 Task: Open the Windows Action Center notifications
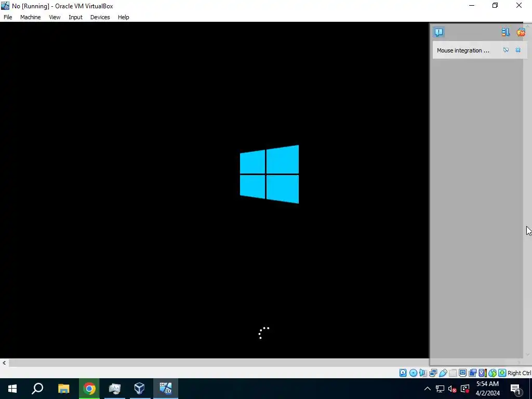(x=516, y=389)
